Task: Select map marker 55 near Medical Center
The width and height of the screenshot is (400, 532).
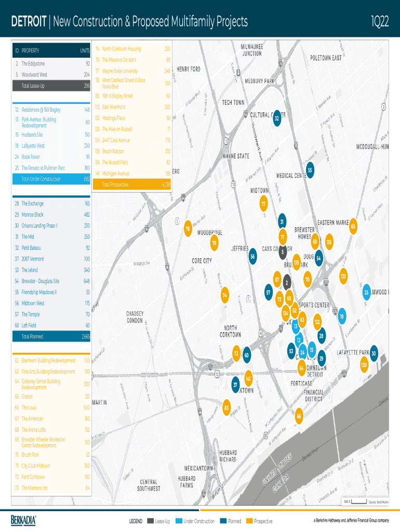Action: [310, 170]
